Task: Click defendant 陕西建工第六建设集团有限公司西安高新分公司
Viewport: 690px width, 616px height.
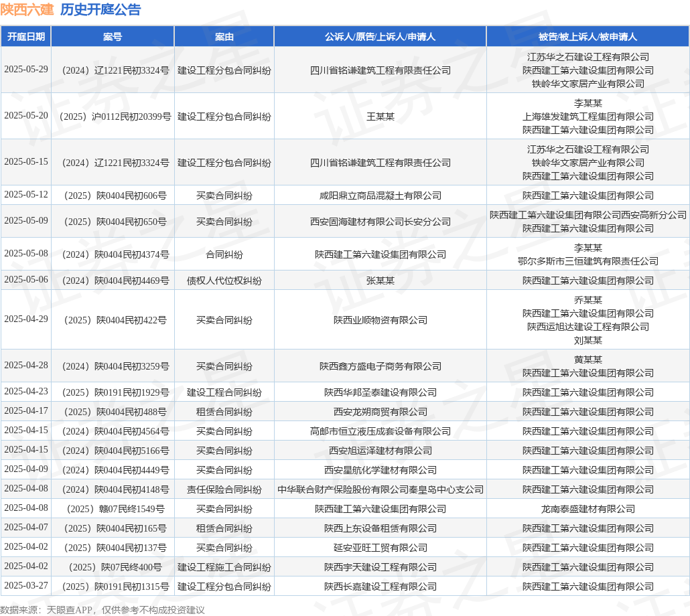Action: point(588,215)
